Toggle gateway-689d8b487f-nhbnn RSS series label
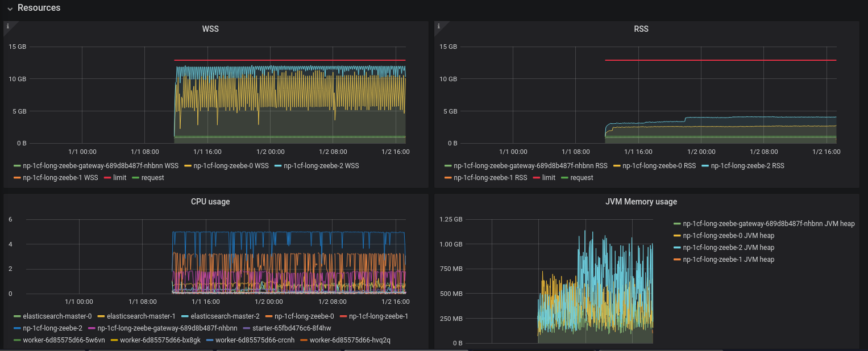 click(x=530, y=166)
